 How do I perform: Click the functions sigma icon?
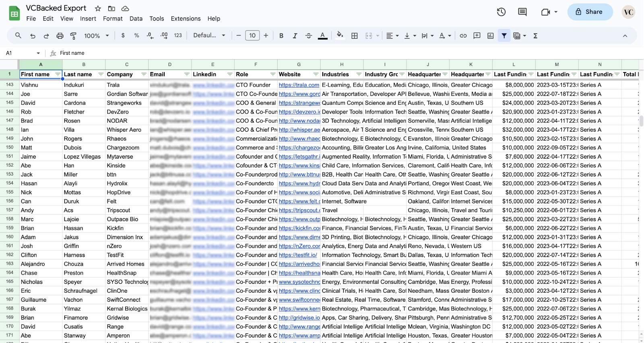coord(535,36)
